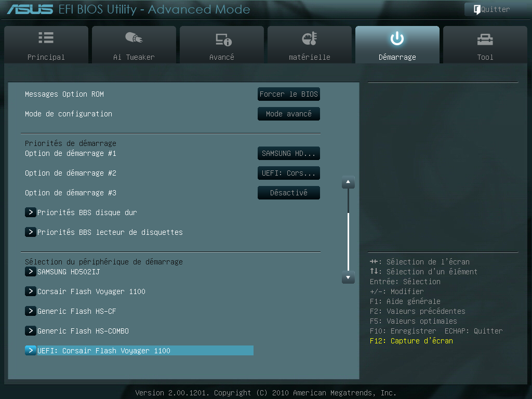
Task: Click the scroll down arrow button
Action: coord(348,278)
